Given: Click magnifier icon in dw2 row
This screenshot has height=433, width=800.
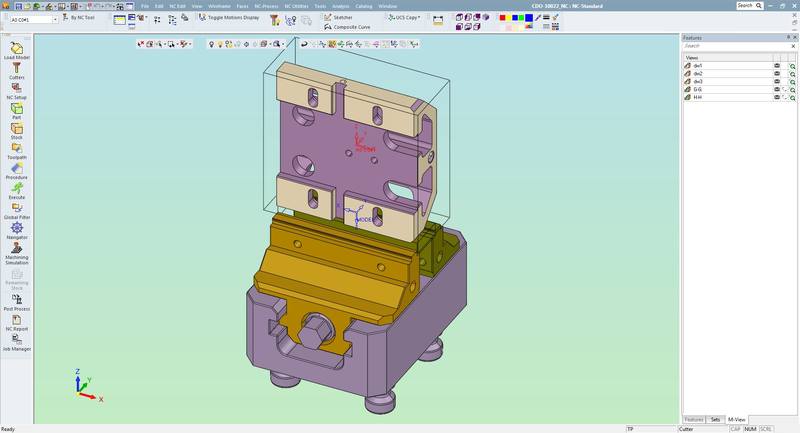Looking at the screenshot, I should click(x=792, y=74).
